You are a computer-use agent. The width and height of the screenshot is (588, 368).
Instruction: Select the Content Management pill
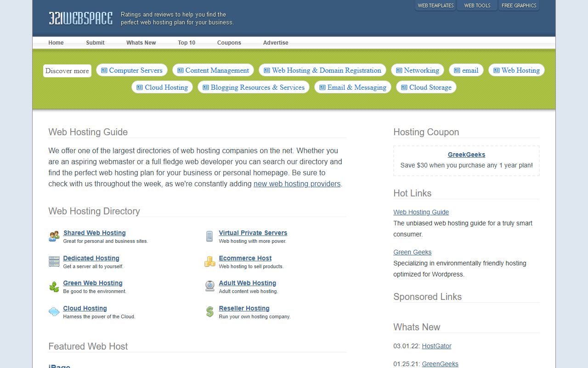point(213,70)
